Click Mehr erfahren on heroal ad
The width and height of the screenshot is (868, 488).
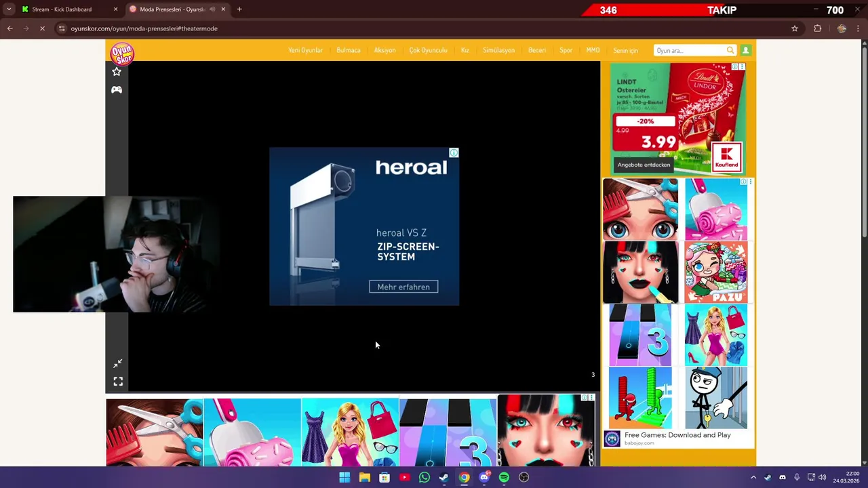(x=403, y=287)
